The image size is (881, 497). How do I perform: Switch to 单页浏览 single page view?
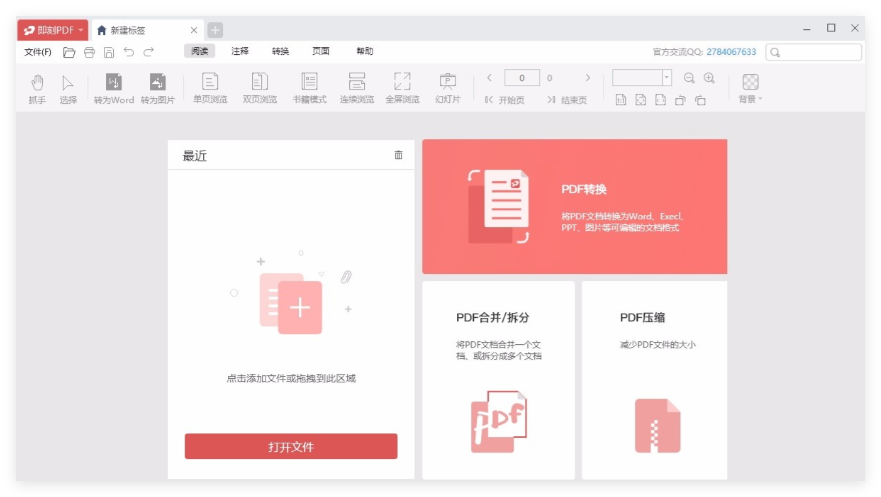click(x=210, y=88)
